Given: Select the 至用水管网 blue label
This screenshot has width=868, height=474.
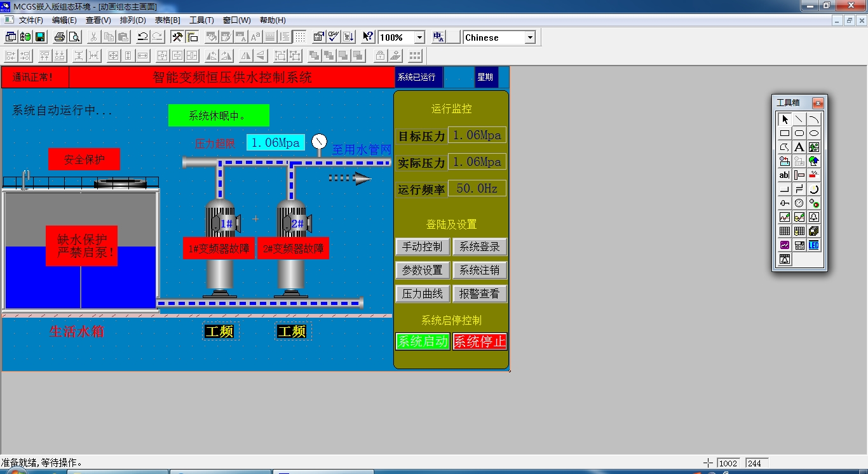Looking at the screenshot, I should pyautogui.click(x=362, y=150).
